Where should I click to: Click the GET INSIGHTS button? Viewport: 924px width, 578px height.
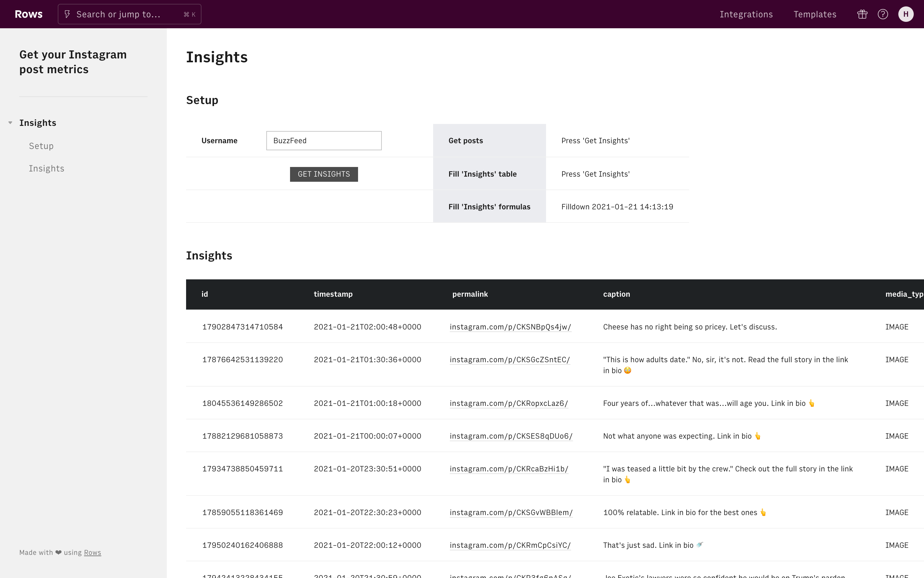(x=324, y=174)
